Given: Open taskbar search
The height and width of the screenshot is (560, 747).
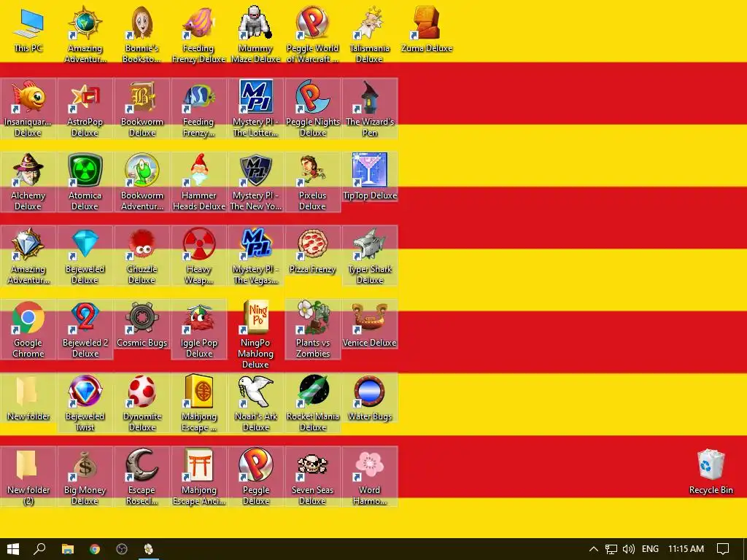Looking at the screenshot, I should tap(39, 549).
